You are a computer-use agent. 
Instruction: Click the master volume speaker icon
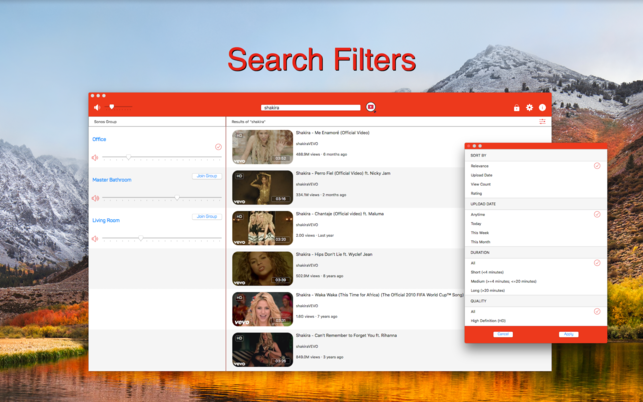[x=97, y=107]
